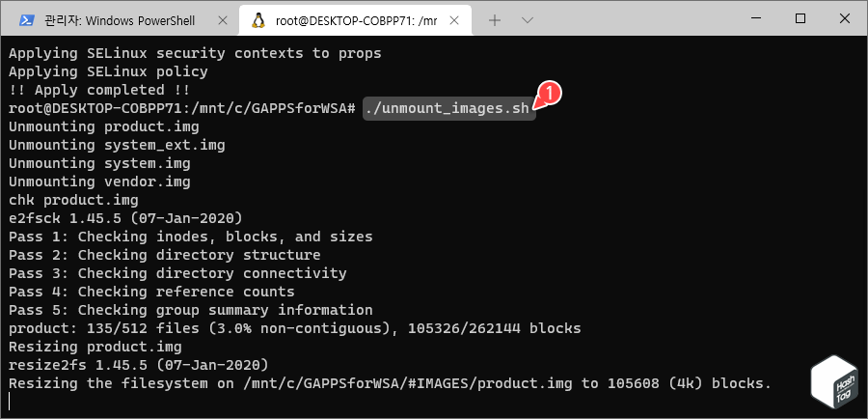
Task: Click 'Pass 2: Checking directory structure'
Action: pyautogui.click(x=164, y=255)
